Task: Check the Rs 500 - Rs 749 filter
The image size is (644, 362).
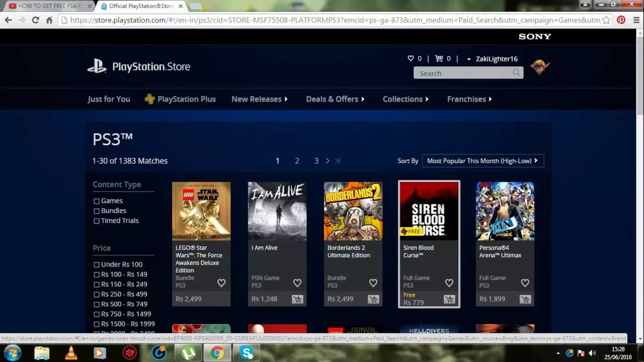Action: pos(97,305)
